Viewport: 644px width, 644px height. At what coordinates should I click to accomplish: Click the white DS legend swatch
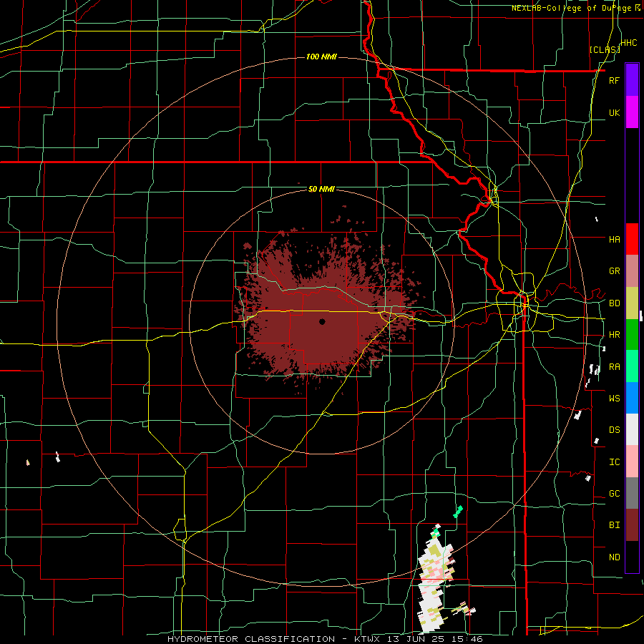click(632, 429)
